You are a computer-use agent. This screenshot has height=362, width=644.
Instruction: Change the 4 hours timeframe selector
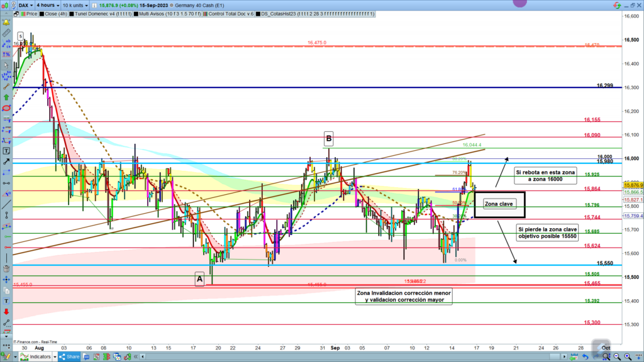(48, 4)
